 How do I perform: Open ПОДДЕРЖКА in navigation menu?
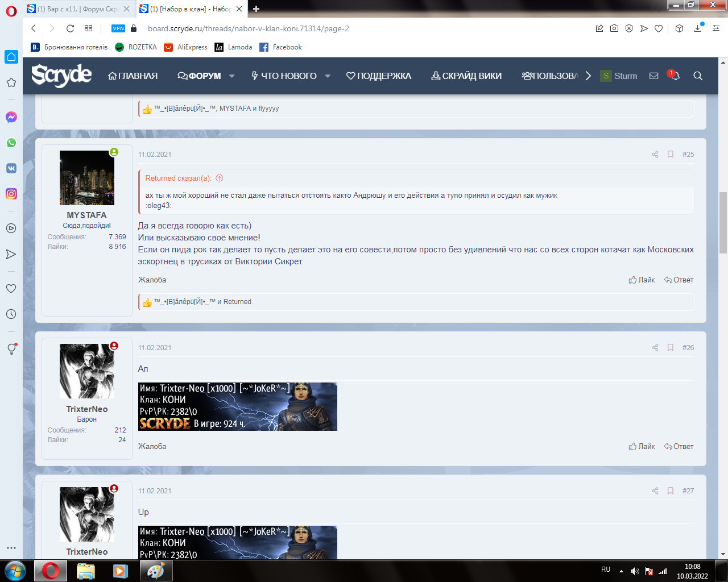379,76
